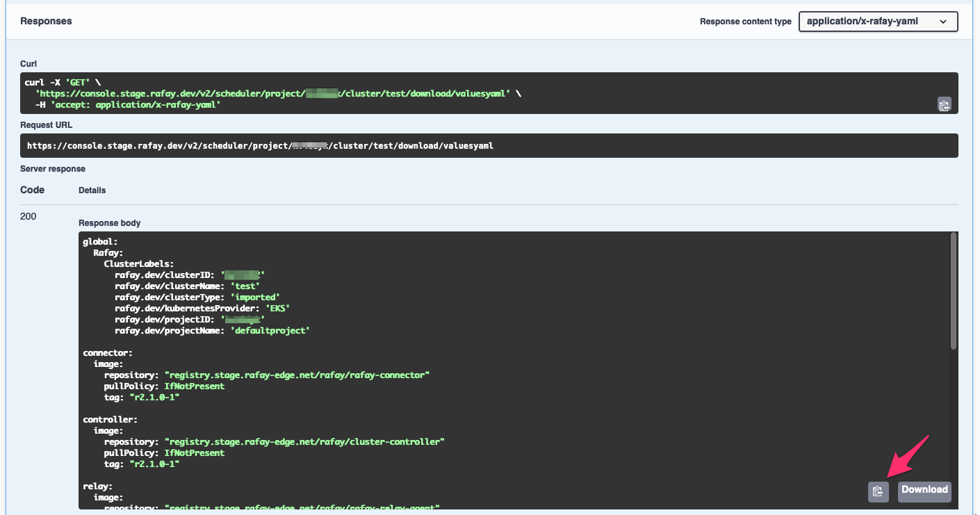
Task: Click the cluster-controller repository line
Action: pos(274,442)
